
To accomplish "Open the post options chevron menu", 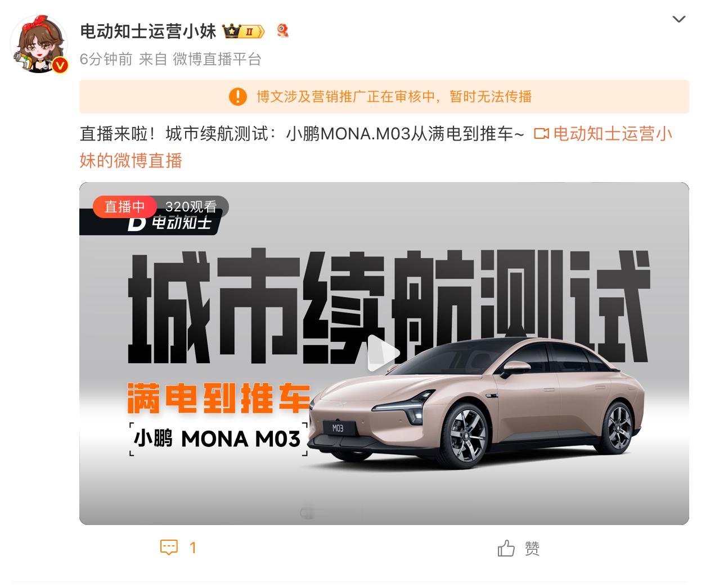I will point(678,19).
